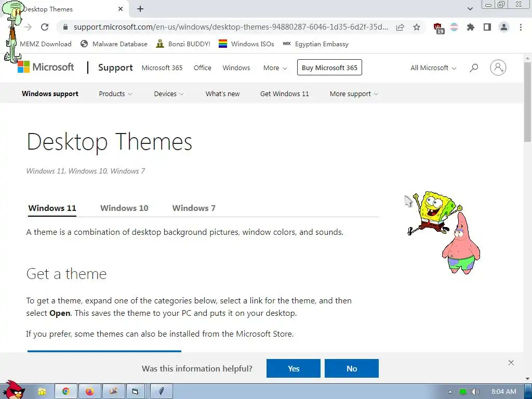Click the Microsoft logo

coord(46,67)
